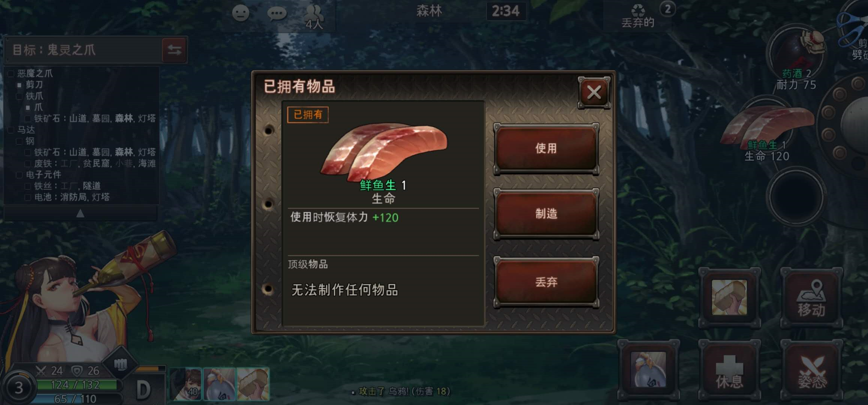Swap target using the arrows button
The image size is (868, 405).
click(x=174, y=49)
